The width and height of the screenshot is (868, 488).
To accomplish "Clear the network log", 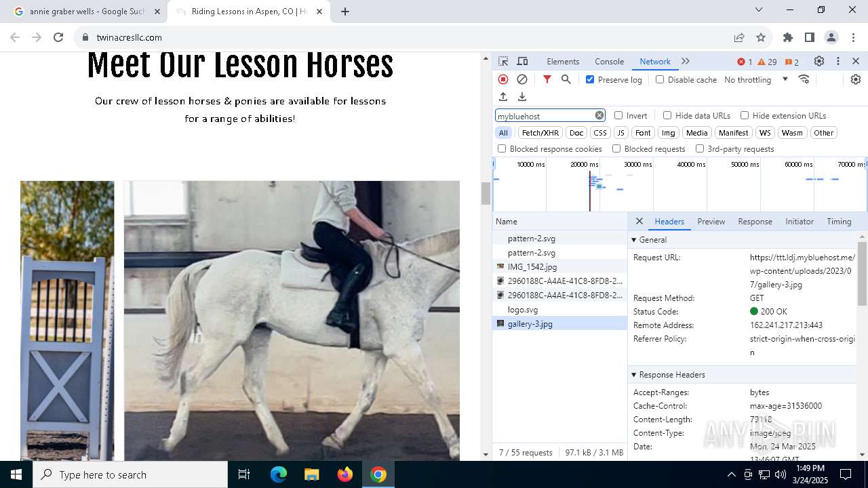I will (x=522, y=79).
